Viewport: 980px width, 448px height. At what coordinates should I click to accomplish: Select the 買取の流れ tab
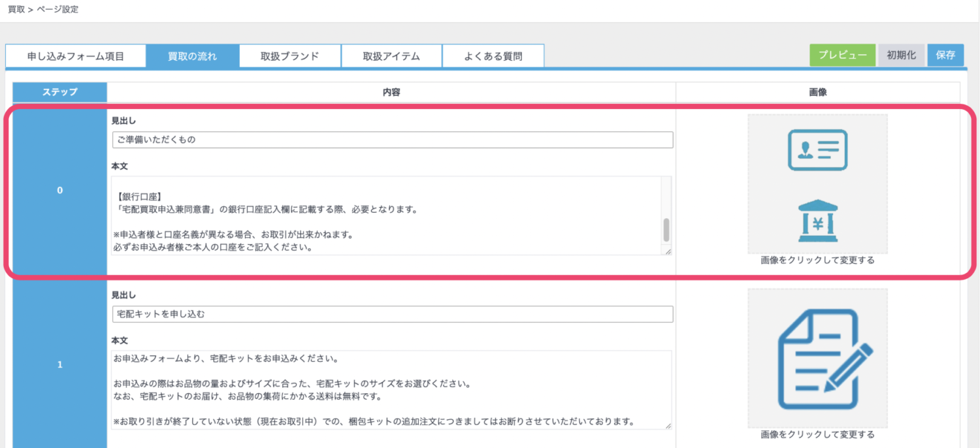point(192,56)
